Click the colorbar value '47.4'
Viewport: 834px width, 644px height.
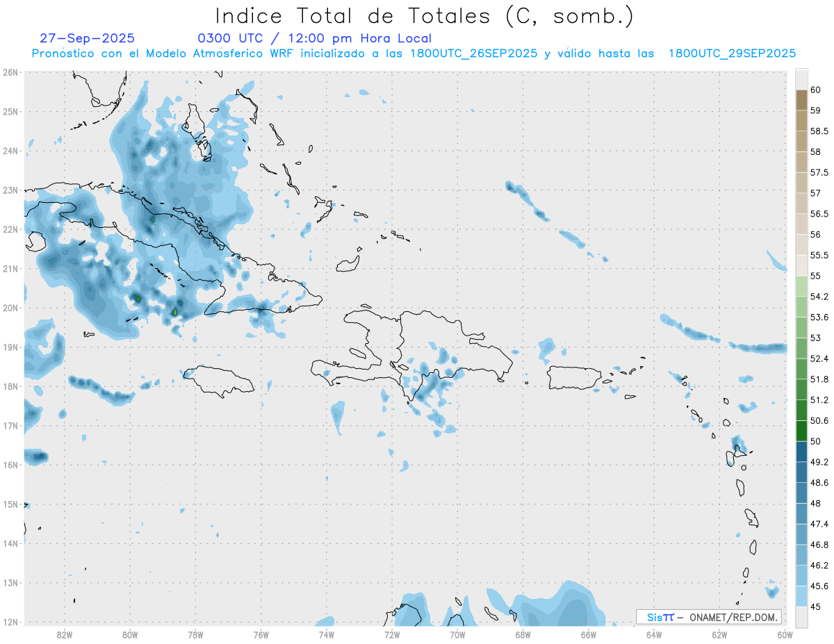click(x=819, y=524)
